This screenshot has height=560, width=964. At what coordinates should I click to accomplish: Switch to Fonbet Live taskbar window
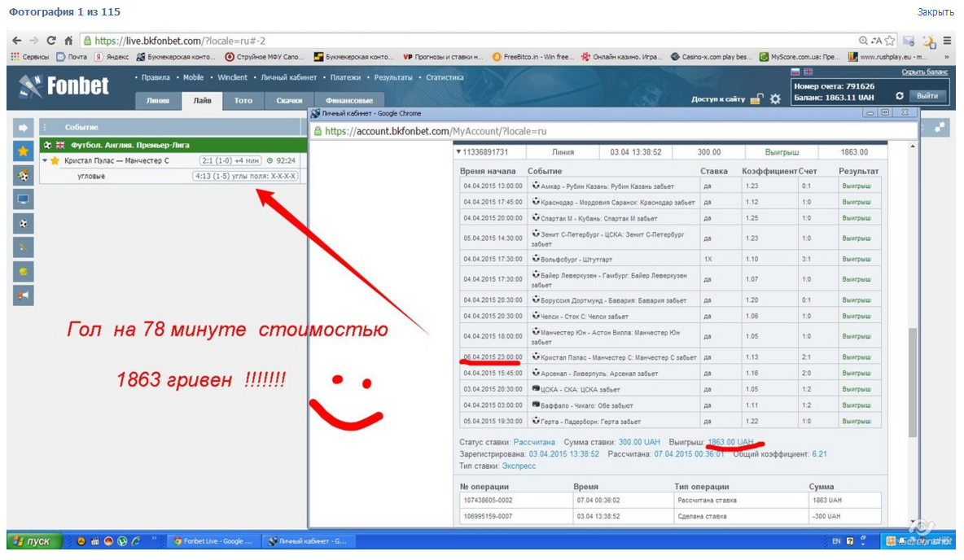pyautogui.click(x=213, y=541)
